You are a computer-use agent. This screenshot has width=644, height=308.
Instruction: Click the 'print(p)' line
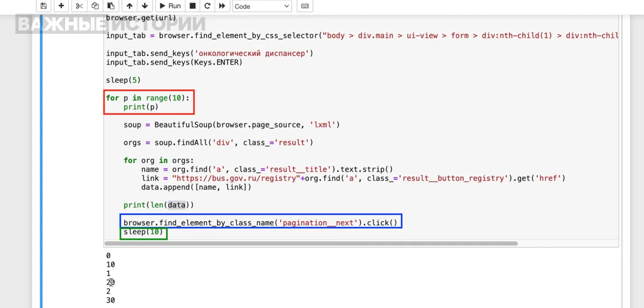[141, 107]
